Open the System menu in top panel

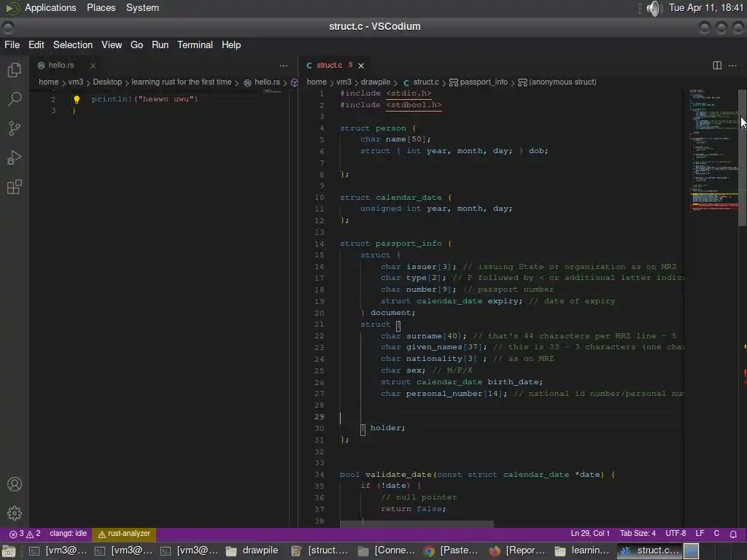pos(142,7)
